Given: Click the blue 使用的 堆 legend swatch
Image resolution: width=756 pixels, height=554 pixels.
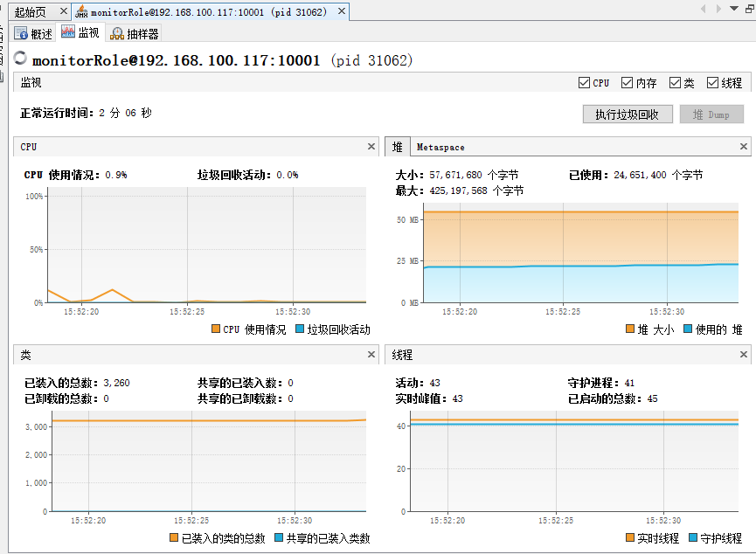Looking at the screenshot, I should 687,329.
